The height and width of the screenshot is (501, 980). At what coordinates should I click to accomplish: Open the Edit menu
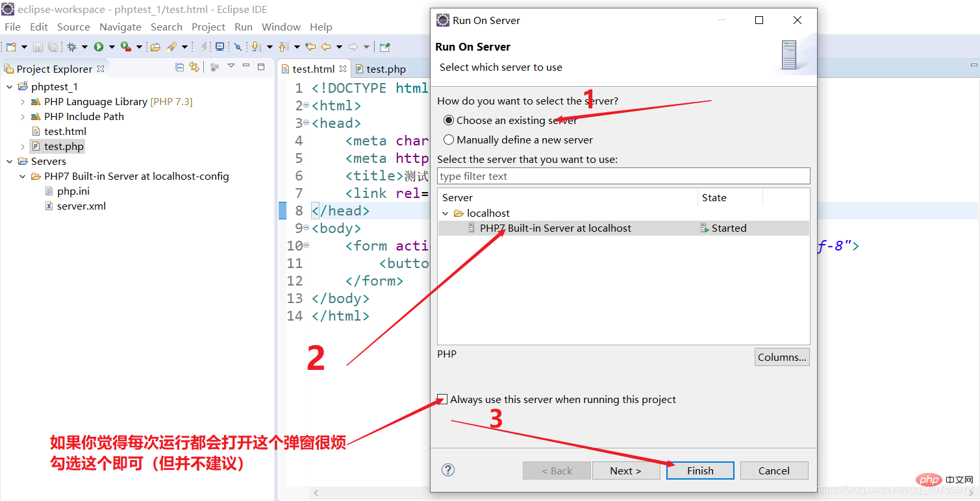39,27
